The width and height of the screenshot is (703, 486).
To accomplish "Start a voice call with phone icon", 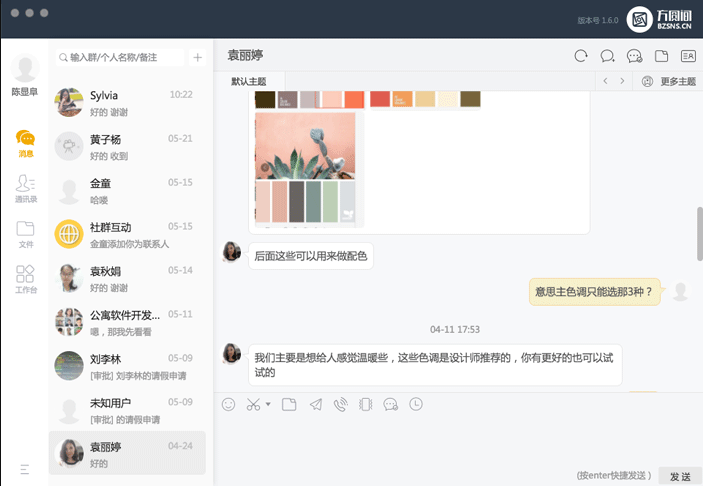I will pyautogui.click(x=340, y=404).
